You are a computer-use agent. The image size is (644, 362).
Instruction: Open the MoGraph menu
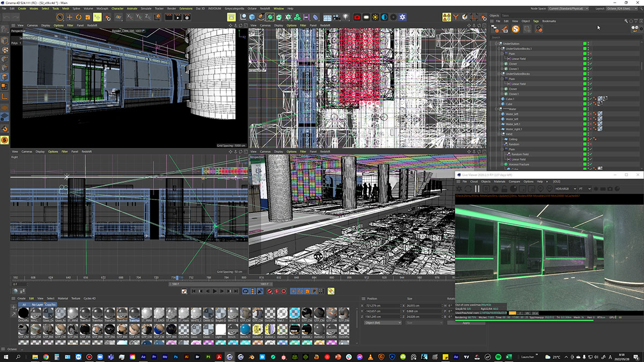tap(102, 9)
